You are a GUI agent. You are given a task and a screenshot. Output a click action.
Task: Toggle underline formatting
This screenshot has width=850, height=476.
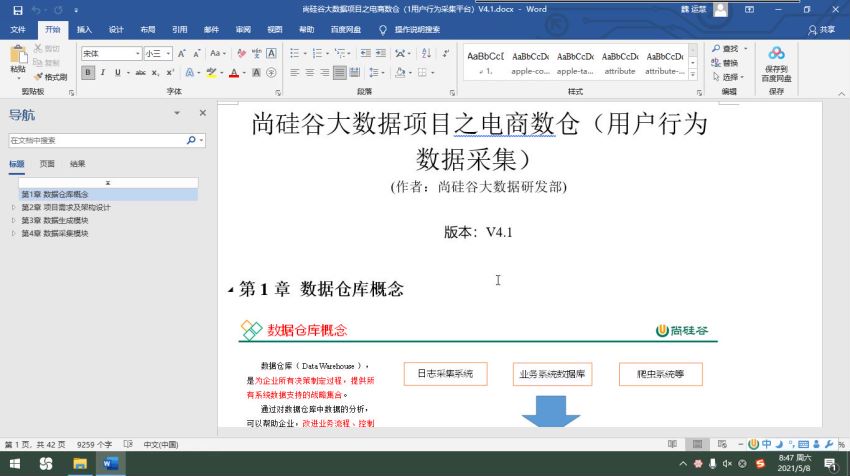pos(118,72)
